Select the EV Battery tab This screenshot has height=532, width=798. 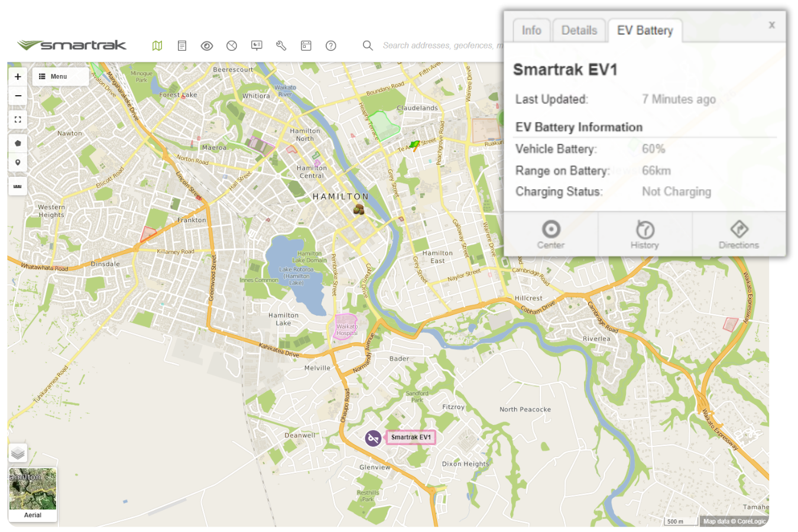click(x=645, y=31)
